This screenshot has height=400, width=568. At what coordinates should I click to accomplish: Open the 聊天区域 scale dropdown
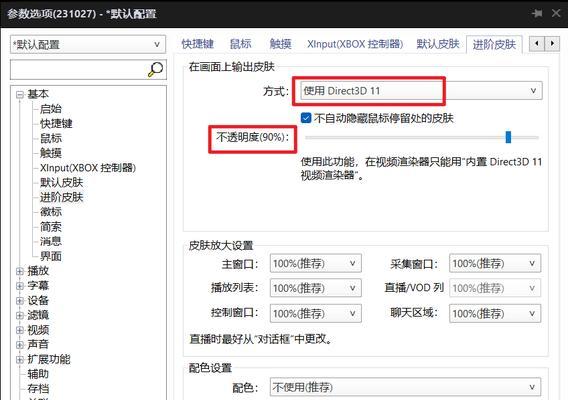pos(495,313)
